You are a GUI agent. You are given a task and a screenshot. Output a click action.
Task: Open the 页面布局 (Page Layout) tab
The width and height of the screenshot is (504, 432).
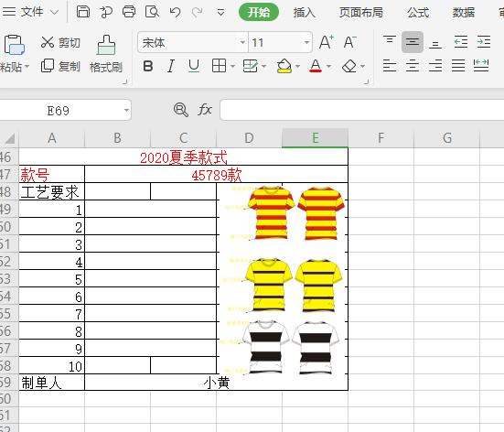(361, 13)
